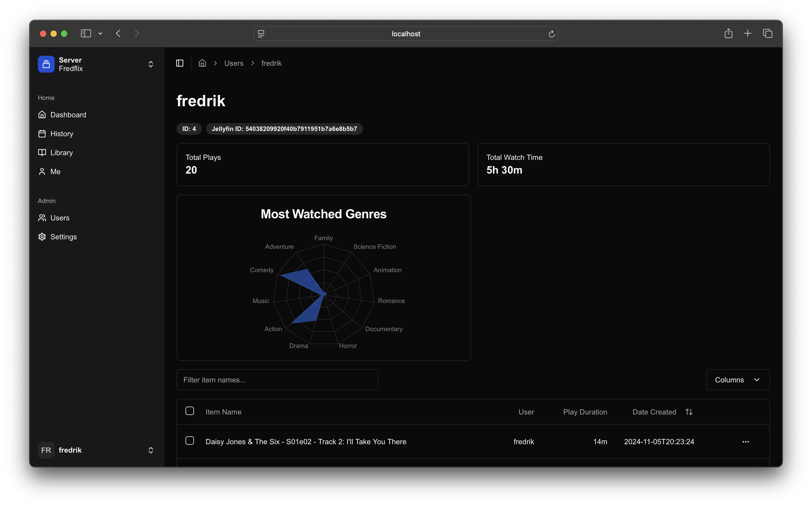The image size is (812, 506).
Task: Click the History calendar icon
Action: coord(42,134)
